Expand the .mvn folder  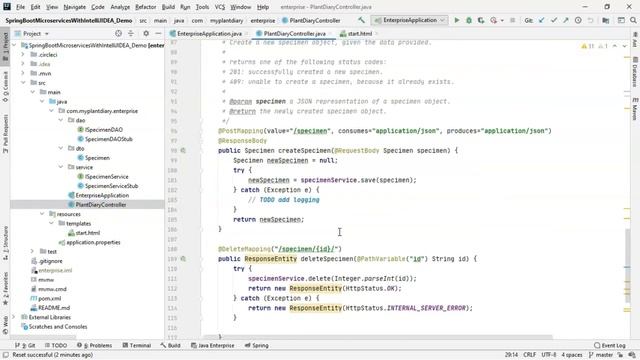tap(23, 73)
